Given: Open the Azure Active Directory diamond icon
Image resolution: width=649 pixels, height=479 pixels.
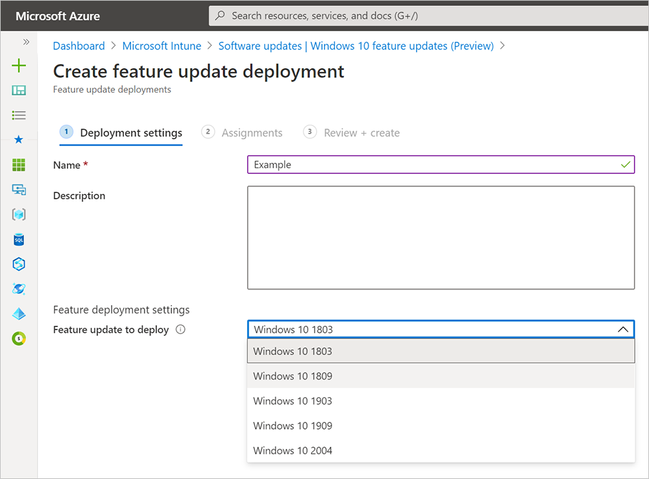Looking at the screenshot, I should pyautogui.click(x=19, y=314).
